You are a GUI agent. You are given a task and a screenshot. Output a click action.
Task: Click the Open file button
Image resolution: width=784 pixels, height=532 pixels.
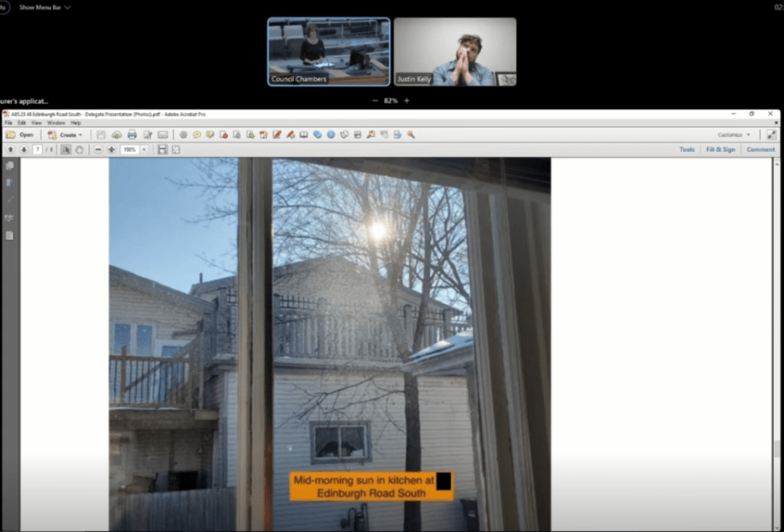click(x=20, y=134)
